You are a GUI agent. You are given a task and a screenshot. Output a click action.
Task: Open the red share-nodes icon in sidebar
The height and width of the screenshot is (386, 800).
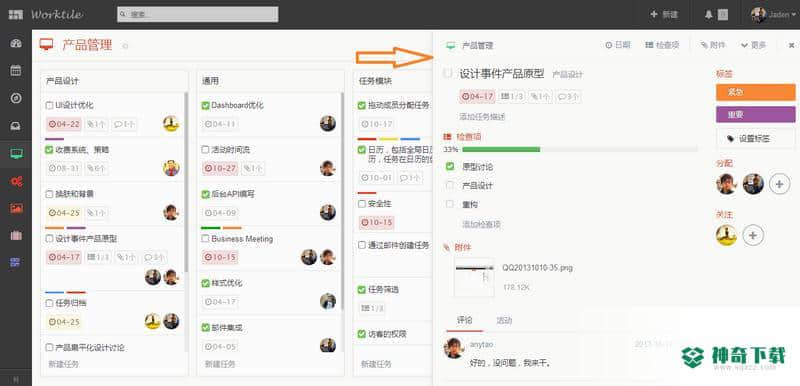tap(16, 181)
